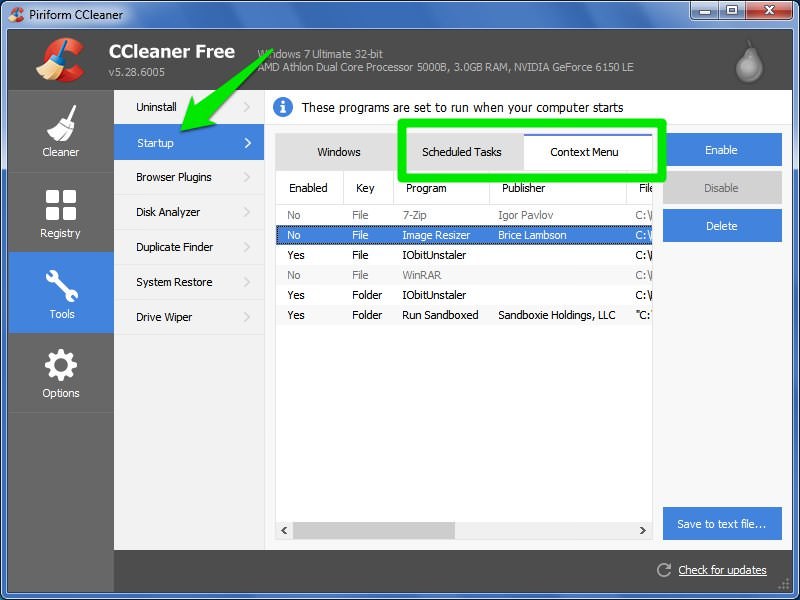800x600 pixels.
Task: Expand the Disk Analyzer entry chevron
Action: (247, 212)
